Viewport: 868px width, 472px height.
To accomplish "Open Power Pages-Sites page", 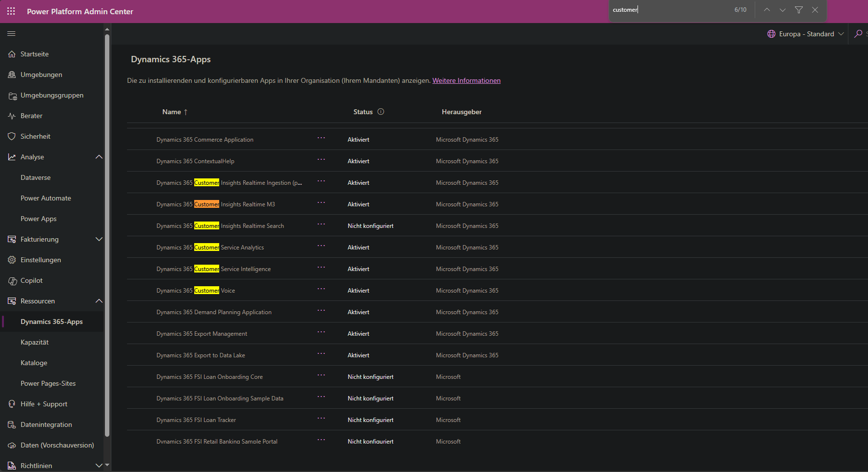I will pos(48,383).
